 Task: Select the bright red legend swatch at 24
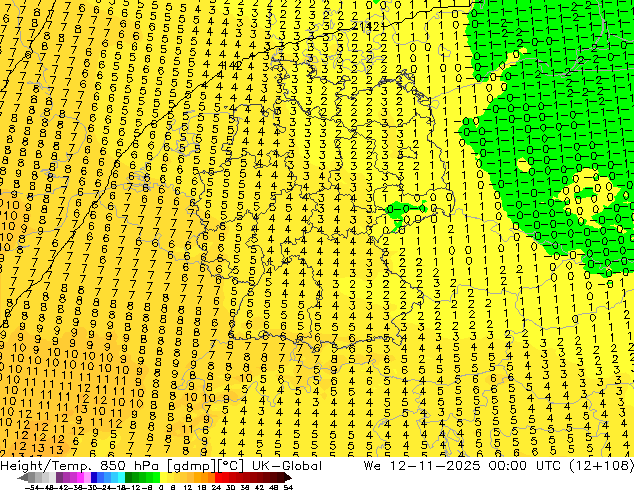(x=218, y=477)
